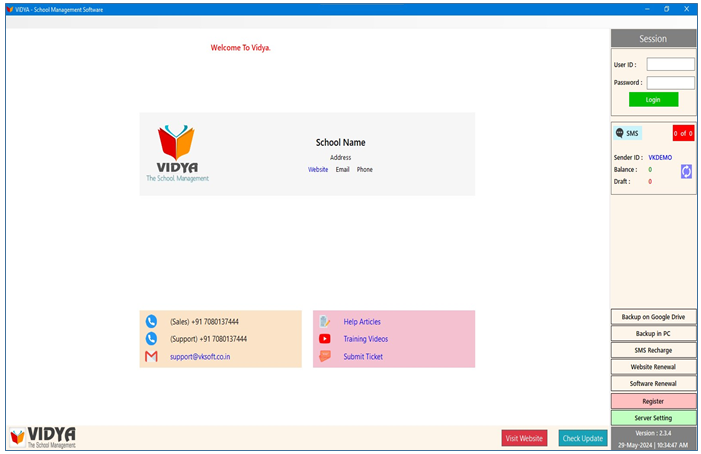Click the YouTube Training Videos icon
Image resolution: width=701 pixels, height=454 pixels.
325,339
